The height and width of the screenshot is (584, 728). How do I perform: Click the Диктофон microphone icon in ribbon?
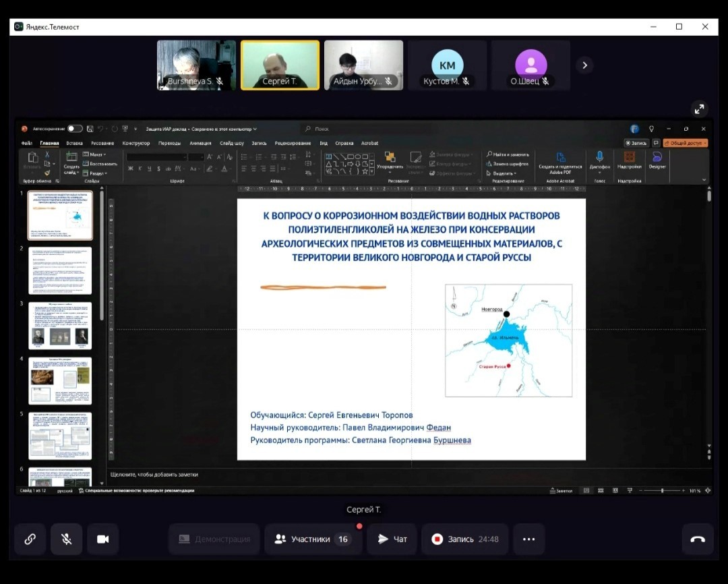click(599, 158)
